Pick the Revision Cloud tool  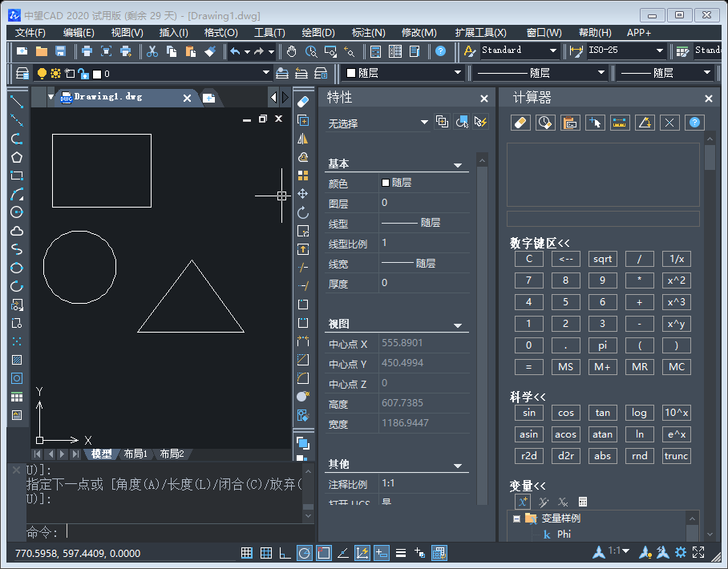(17, 231)
